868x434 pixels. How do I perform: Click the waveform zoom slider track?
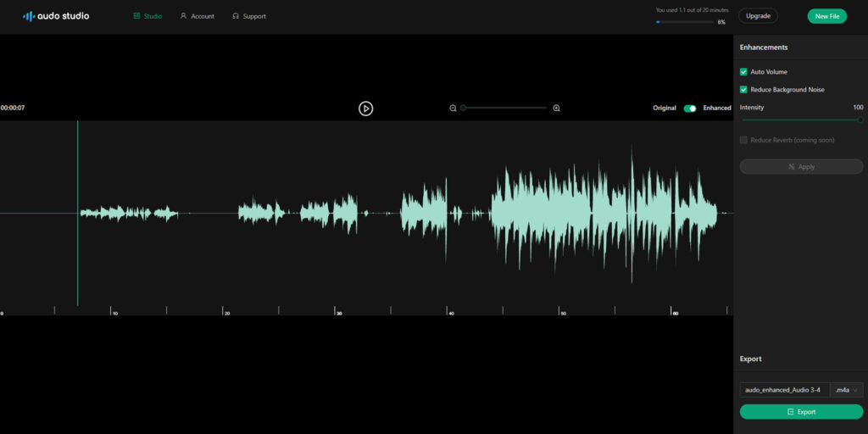tap(504, 108)
